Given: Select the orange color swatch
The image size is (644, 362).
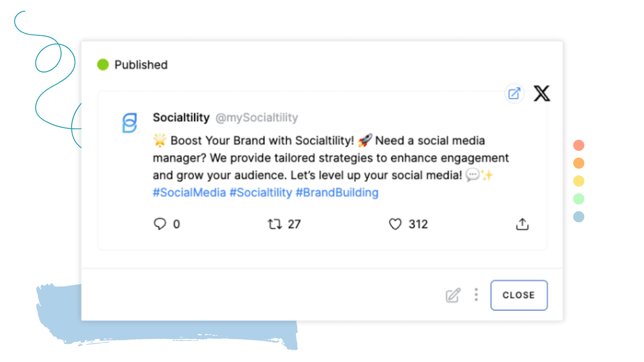Looking at the screenshot, I should click(x=579, y=163).
